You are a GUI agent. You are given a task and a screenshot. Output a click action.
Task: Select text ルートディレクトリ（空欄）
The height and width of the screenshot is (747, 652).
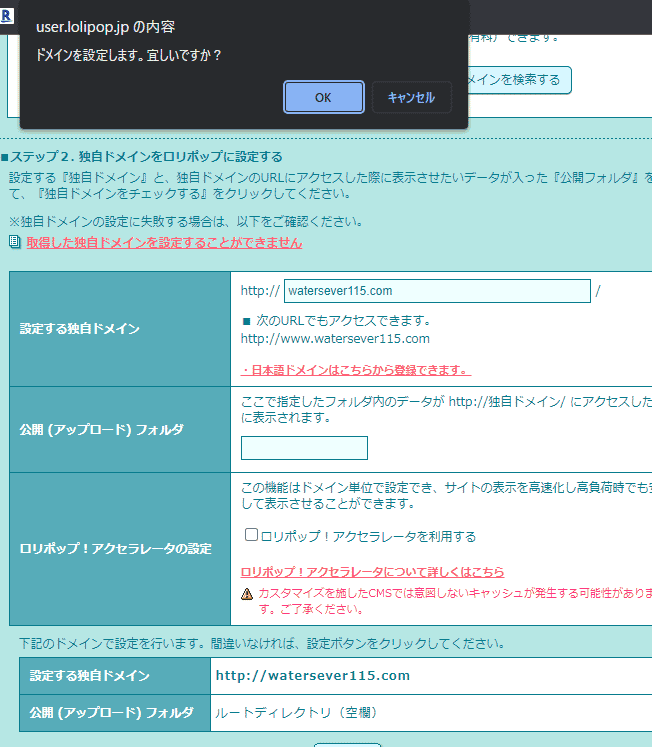(296, 713)
